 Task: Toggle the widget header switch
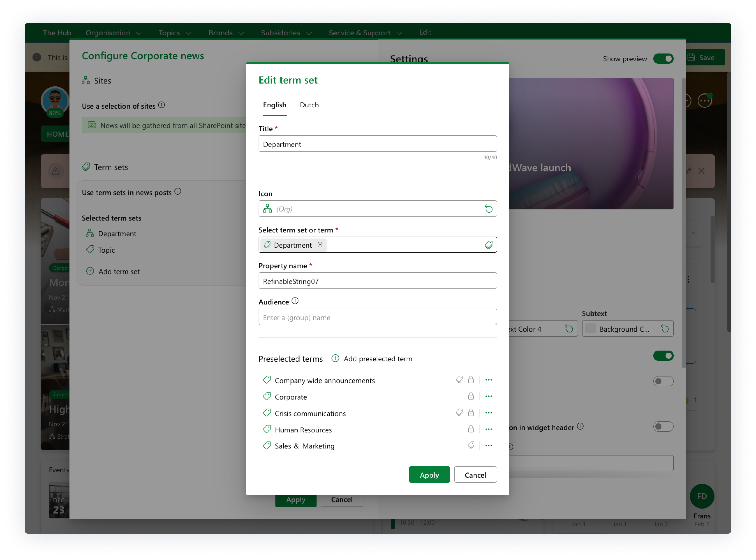click(x=663, y=426)
